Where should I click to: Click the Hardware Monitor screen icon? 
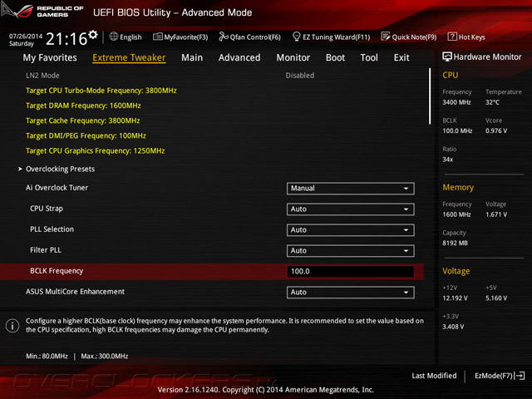point(447,57)
